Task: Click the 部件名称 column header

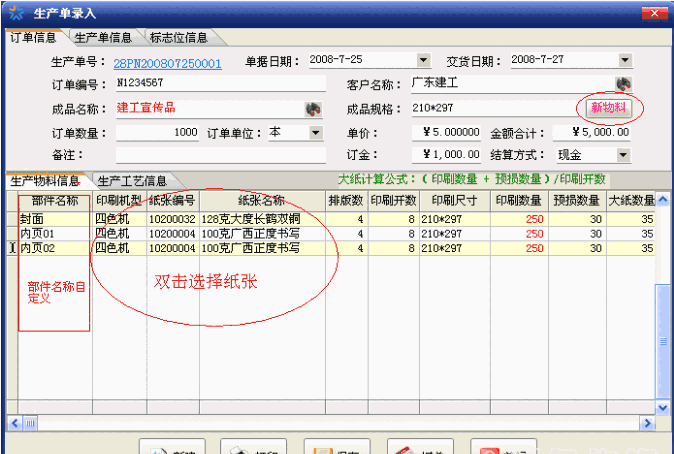Action: 55,200
